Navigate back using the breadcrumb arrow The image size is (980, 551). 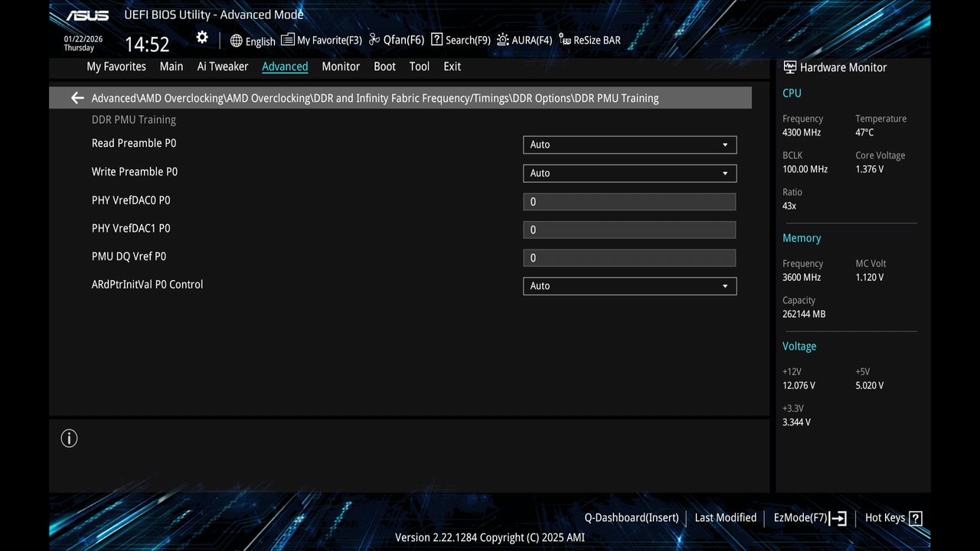(x=77, y=98)
